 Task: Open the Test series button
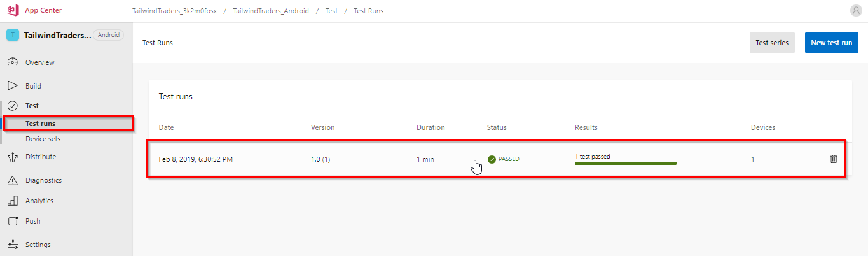click(772, 43)
